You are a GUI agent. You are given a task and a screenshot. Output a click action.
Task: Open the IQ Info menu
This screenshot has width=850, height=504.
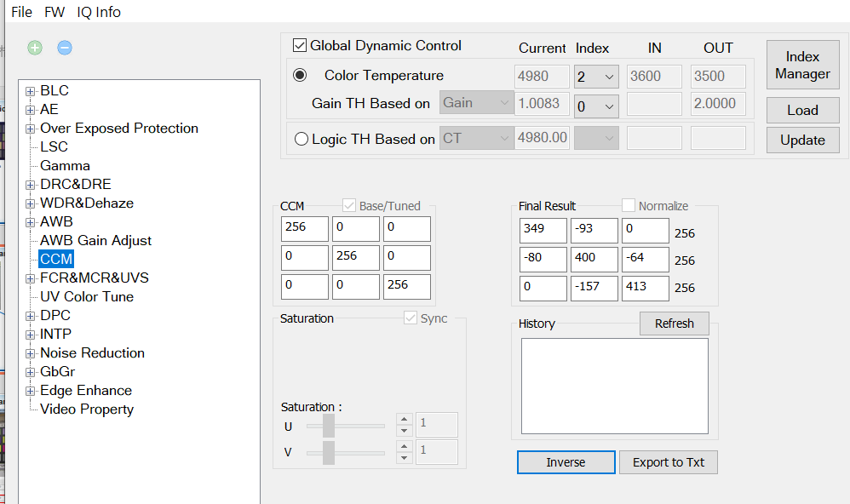point(99,12)
